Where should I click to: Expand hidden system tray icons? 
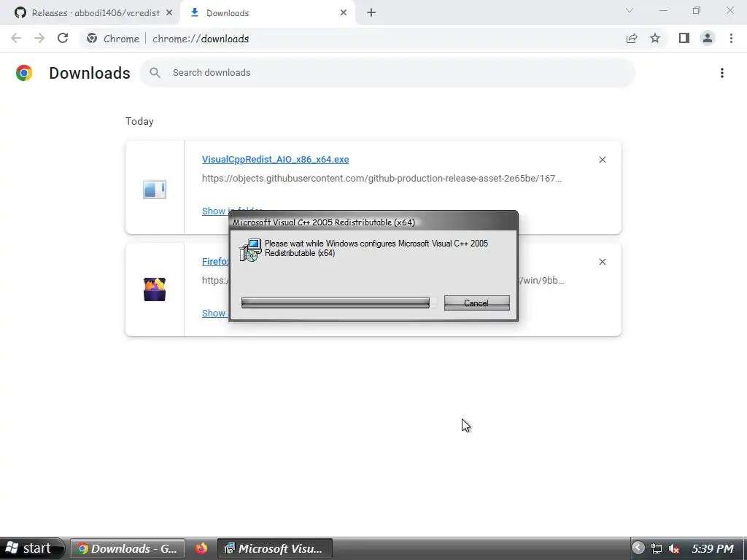tap(638, 548)
